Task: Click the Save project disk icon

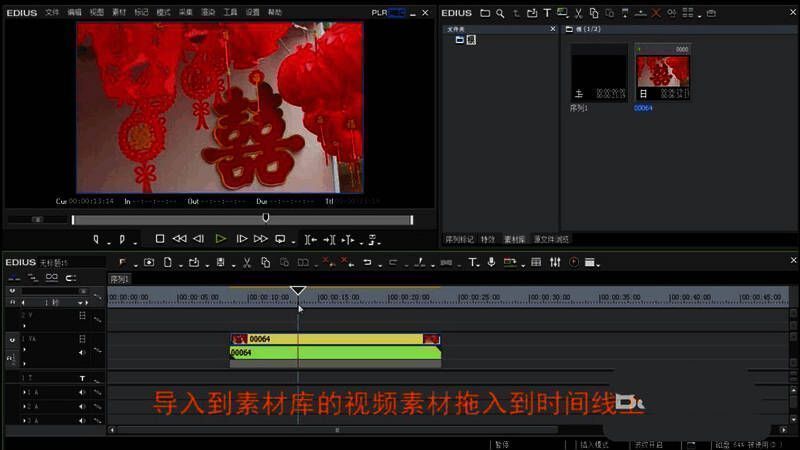Action: click(x=220, y=262)
